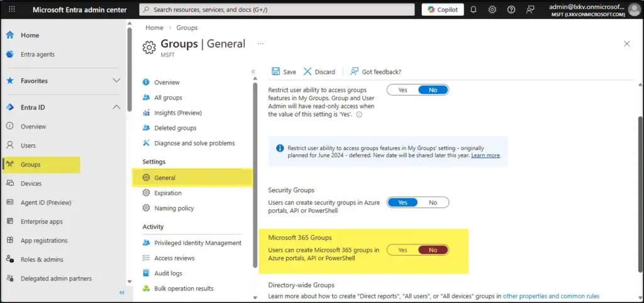
Task: Set Microsoft 365 Groups creation to No
Action: point(433,250)
